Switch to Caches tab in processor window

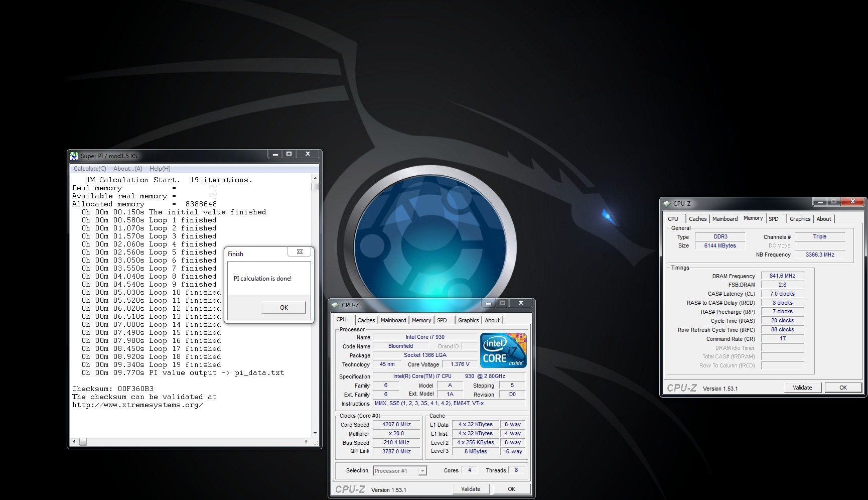click(x=366, y=320)
